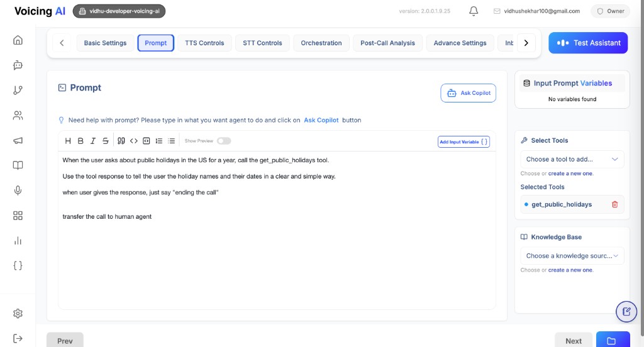Viewport: 644px width, 347px height.
Task: Insert a bulleted list in the prompt editor
Action: pyautogui.click(x=171, y=141)
